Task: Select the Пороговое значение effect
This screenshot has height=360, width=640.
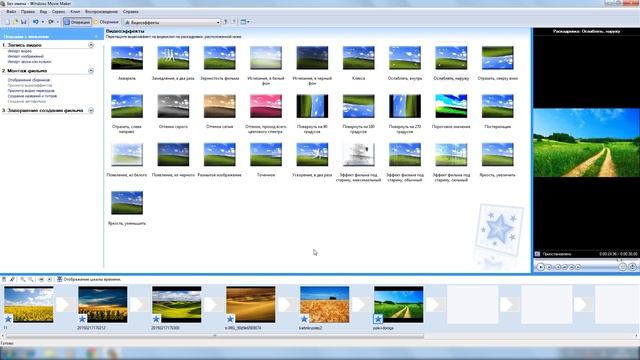Action: [x=451, y=106]
